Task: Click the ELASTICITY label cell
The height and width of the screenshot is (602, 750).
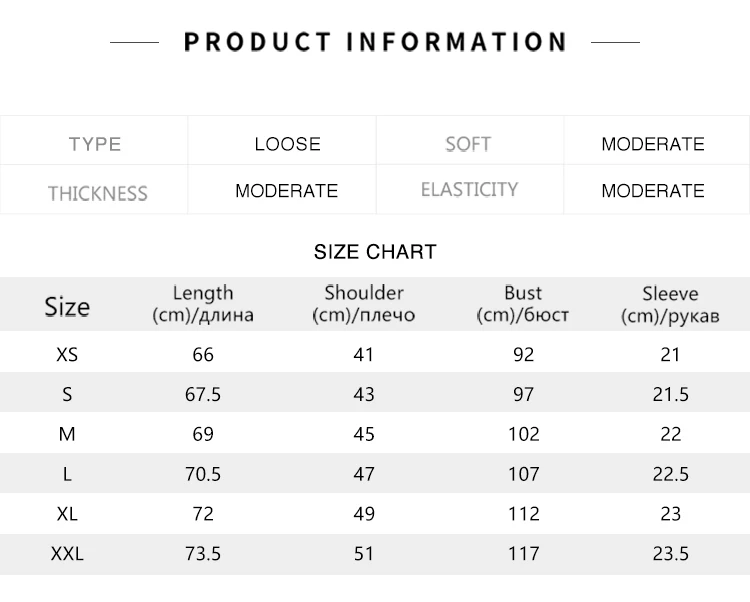Action: coord(469,190)
